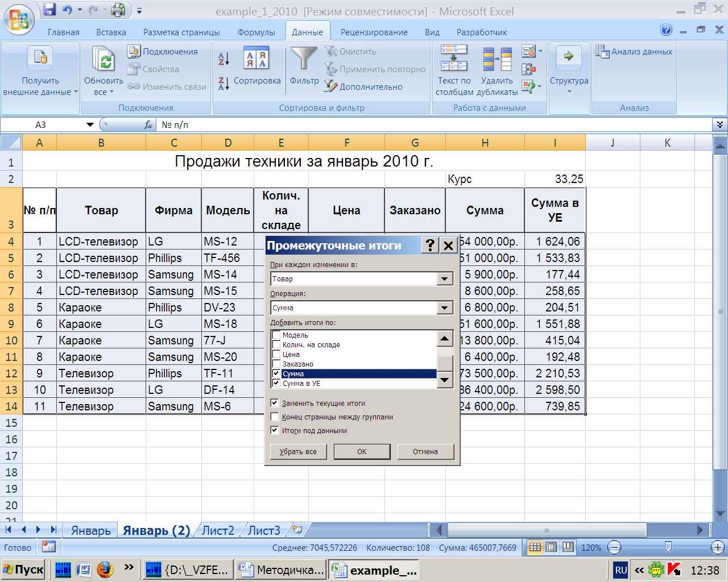Click the insert new worksheet tab icon
728x582 pixels.
tap(297, 530)
